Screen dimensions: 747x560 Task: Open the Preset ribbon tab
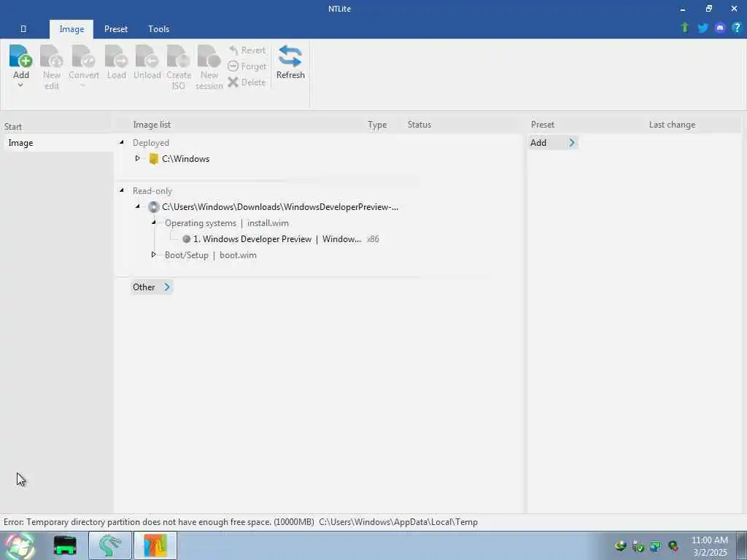pyautogui.click(x=116, y=29)
